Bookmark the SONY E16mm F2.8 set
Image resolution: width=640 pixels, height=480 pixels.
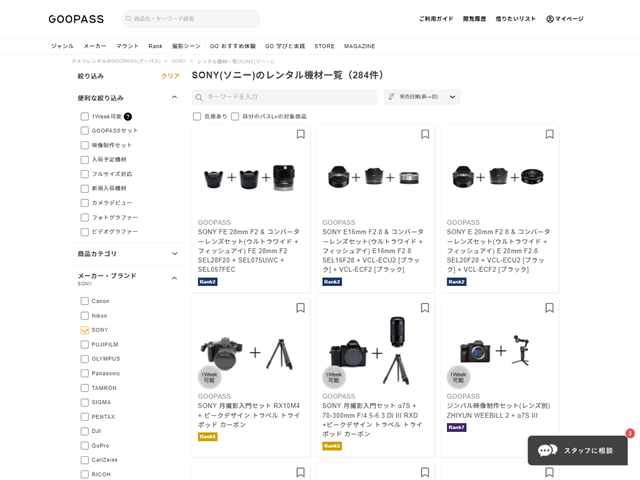point(425,134)
